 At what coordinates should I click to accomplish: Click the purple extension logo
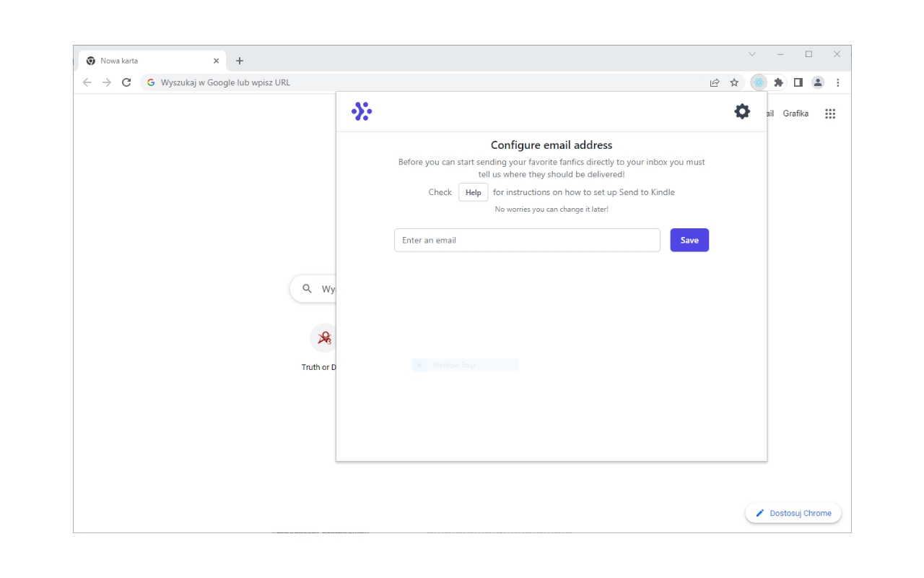click(x=362, y=111)
